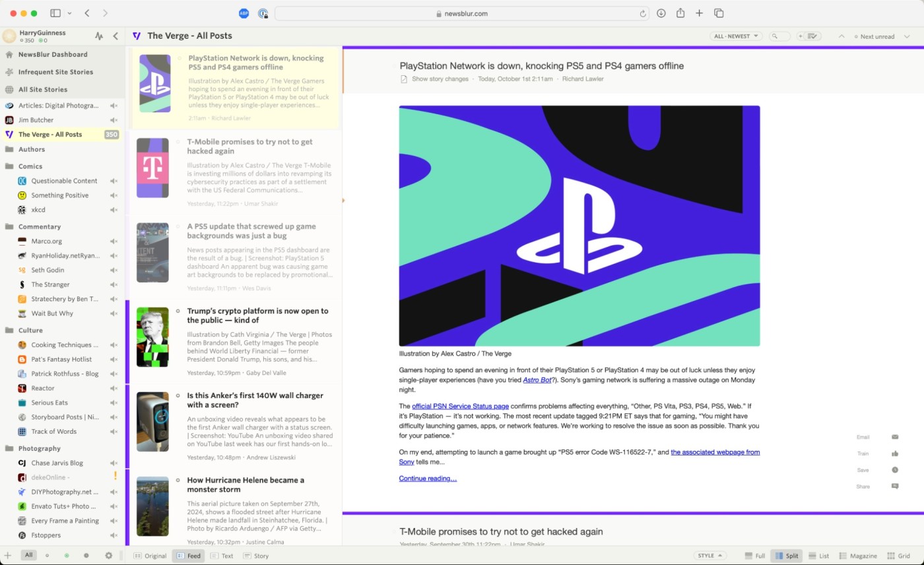Image resolution: width=924 pixels, height=565 pixels.
Task: Open the official PSN Service Status page link
Action: tap(460, 406)
